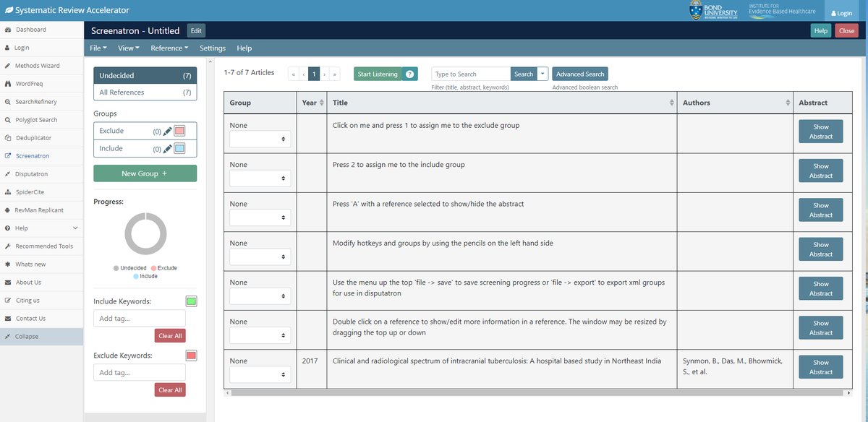Change the Exclude group color swatch
868x422 pixels.
(180, 131)
